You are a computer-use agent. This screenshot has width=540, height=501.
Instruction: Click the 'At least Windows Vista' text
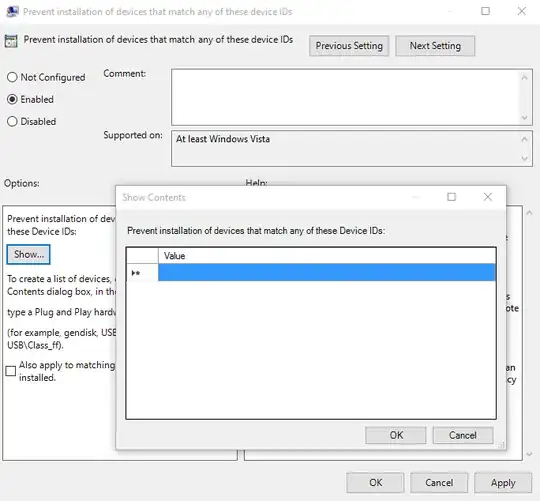click(x=223, y=139)
